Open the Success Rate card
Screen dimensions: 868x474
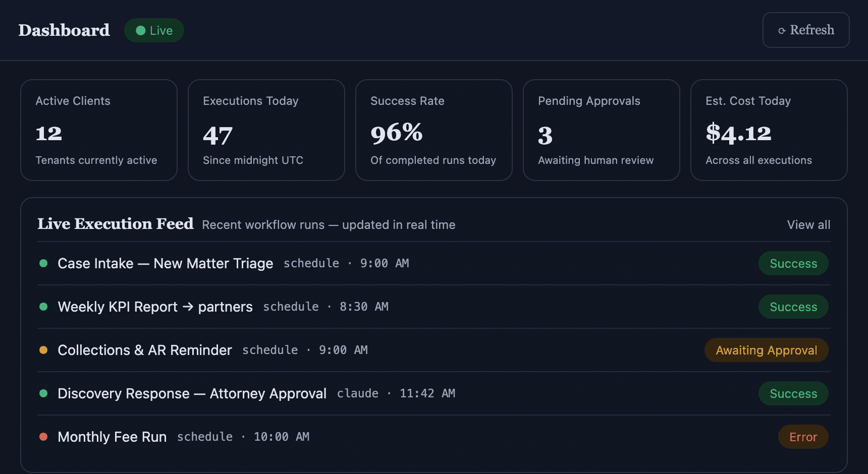coord(434,130)
